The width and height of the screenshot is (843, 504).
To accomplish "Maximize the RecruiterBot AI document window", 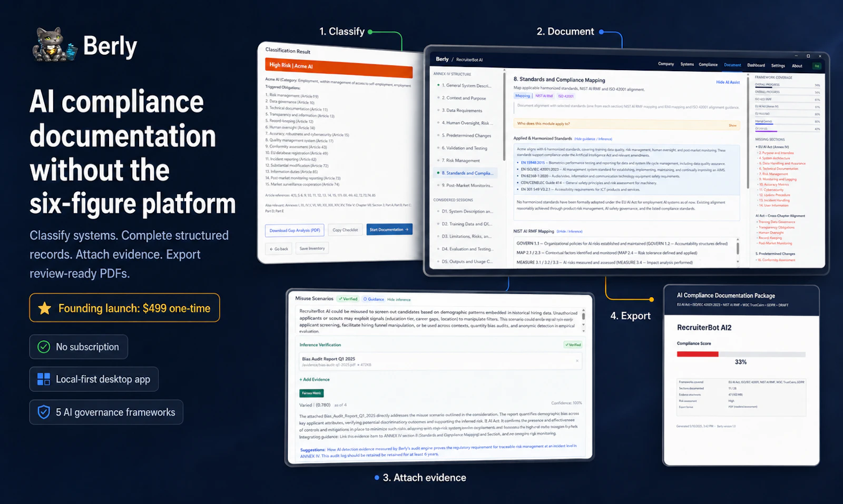I will point(808,56).
